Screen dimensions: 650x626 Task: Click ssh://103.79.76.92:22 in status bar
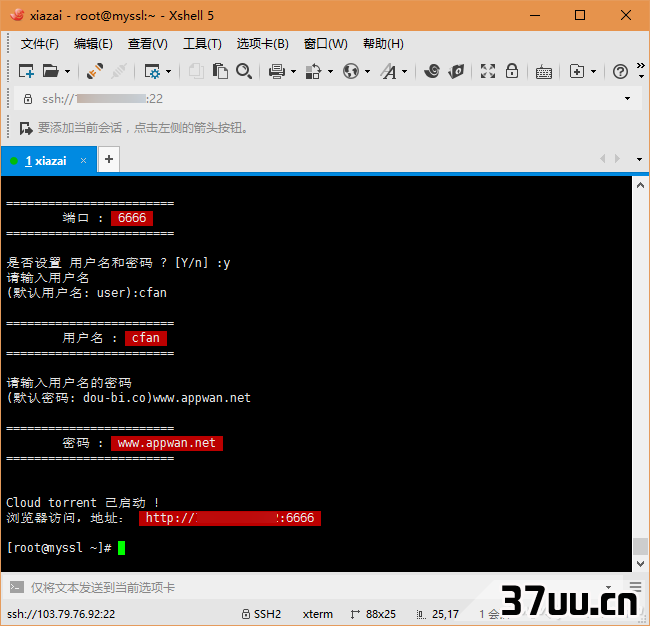pos(61,614)
